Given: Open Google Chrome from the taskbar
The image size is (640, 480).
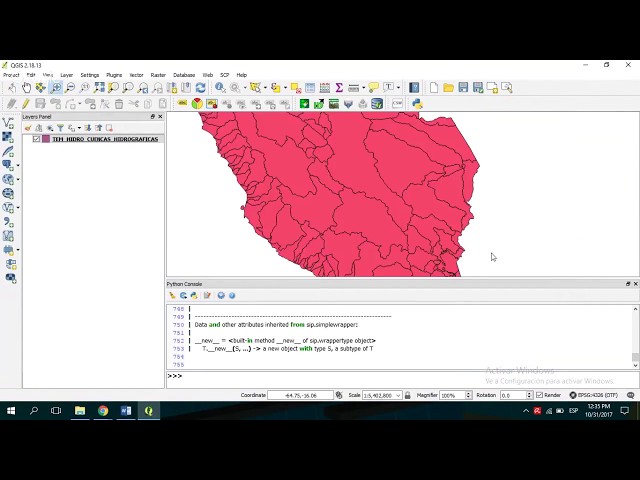Looking at the screenshot, I should pyautogui.click(x=103, y=411).
